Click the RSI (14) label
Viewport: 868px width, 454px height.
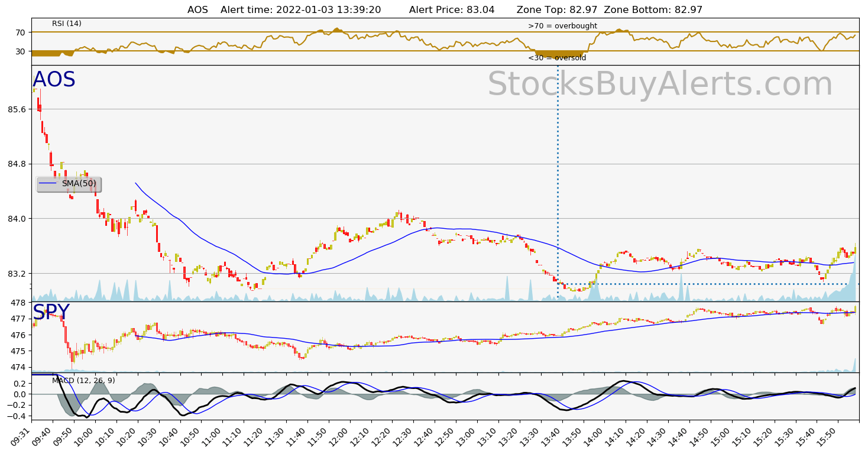(x=67, y=24)
